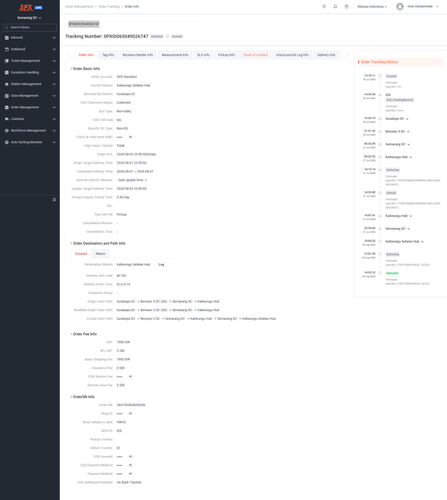447x500 pixels.
Task: Collapse the sidebar using the fold icon
Action: tap(54, 200)
